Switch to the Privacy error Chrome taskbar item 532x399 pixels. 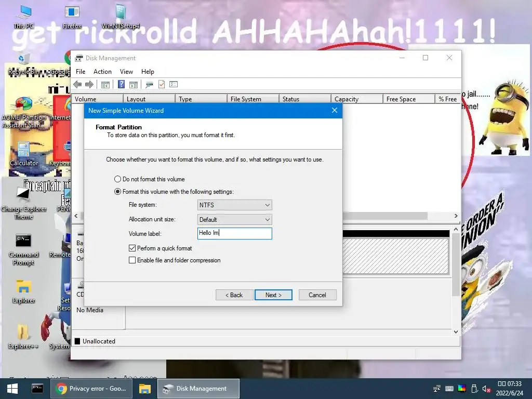coord(92,389)
